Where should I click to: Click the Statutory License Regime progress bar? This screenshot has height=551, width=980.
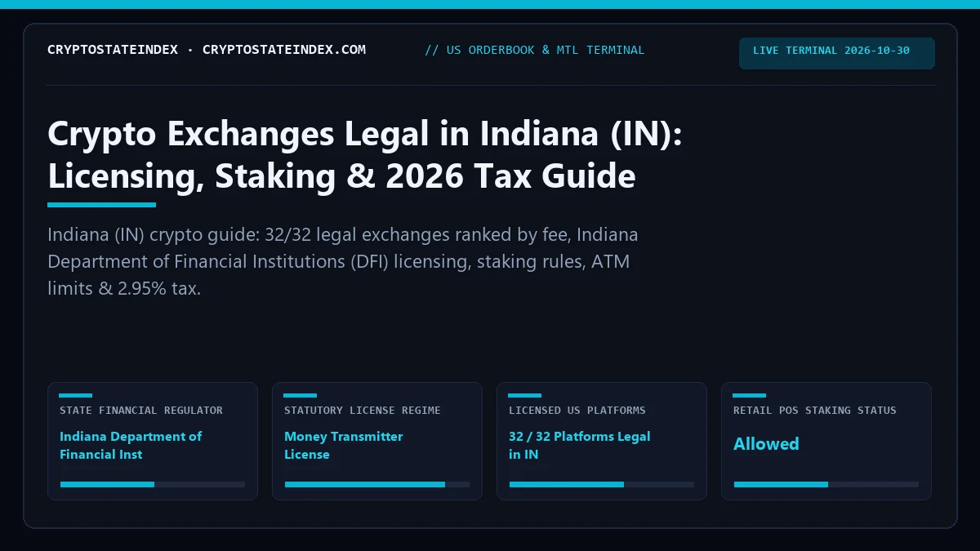coord(377,484)
